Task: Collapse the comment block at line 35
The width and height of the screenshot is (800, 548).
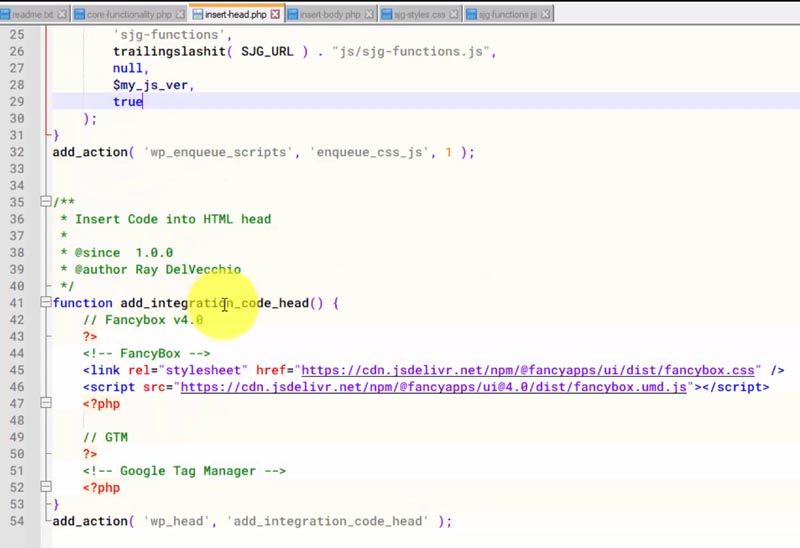Action: pyautogui.click(x=46, y=202)
